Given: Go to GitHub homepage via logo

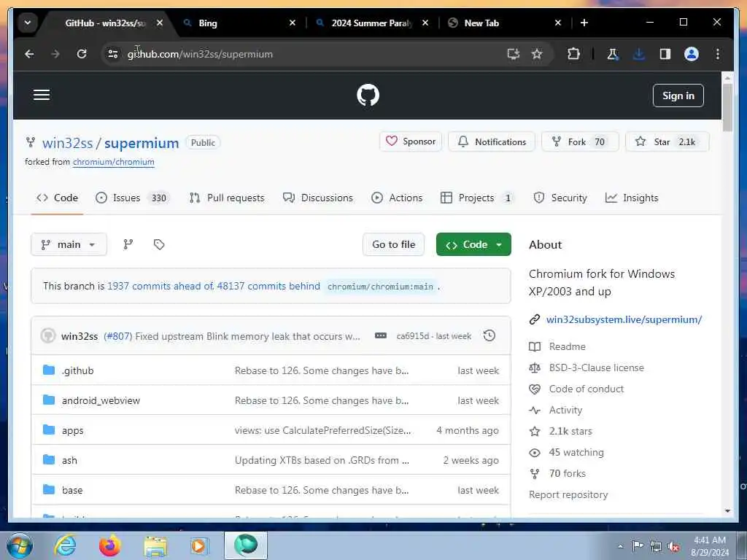Looking at the screenshot, I should [368, 96].
